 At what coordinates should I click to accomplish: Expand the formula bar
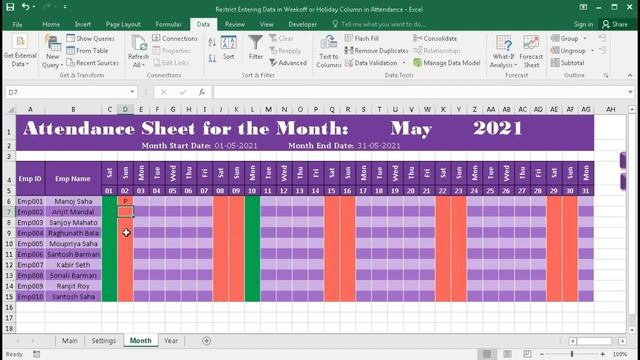pos(630,92)
